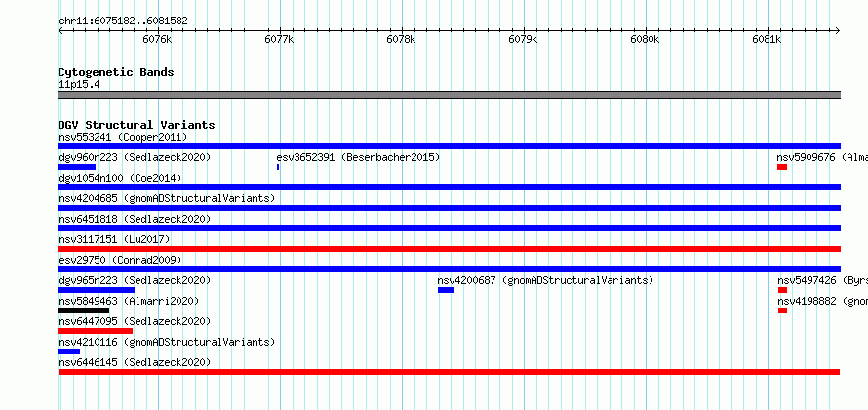Open the dgv960n223 (Sedlazeck2020) variant label
Image resolution: width=868 pixels, height=410 pixels.
click(x=135, y=157)
